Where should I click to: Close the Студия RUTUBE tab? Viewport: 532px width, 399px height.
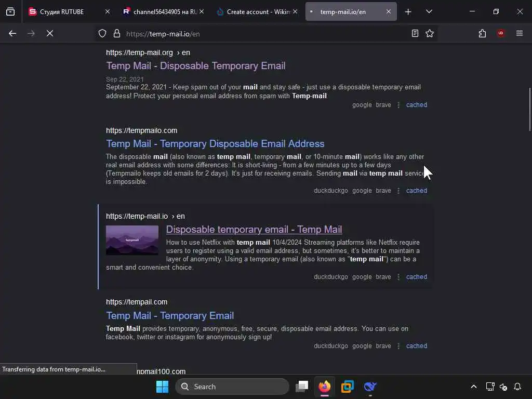(108, 11)
